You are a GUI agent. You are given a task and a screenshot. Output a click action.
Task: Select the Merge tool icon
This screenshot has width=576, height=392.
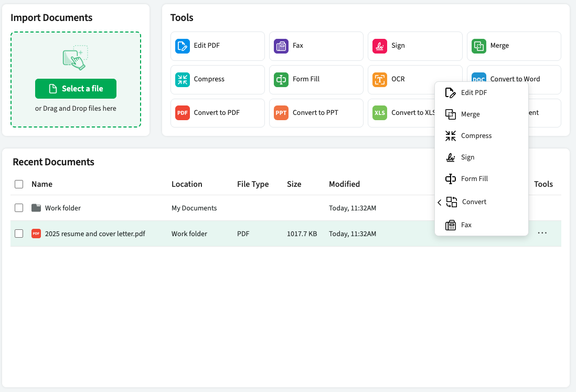point(478,46)
